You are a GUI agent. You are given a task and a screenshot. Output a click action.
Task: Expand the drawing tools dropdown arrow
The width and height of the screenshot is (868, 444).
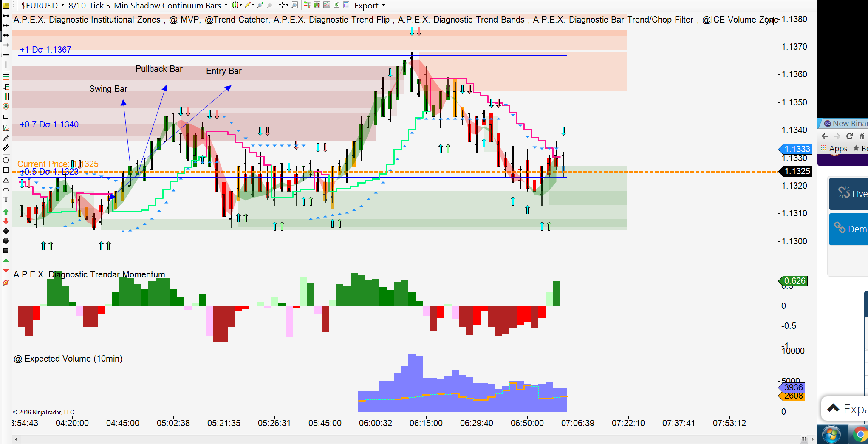[x=253, y=5]
